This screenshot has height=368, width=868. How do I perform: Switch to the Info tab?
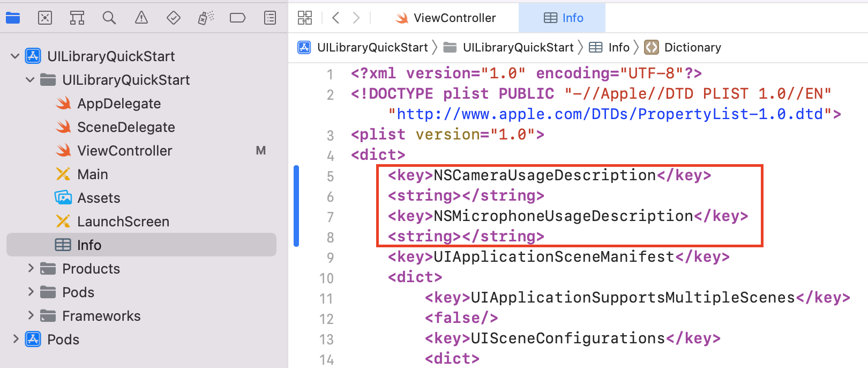[x=562, y=18]
